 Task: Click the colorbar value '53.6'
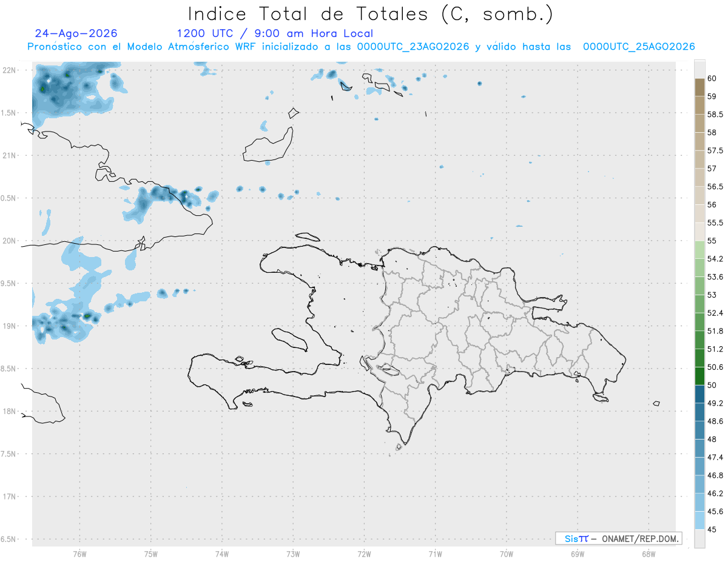715,277
